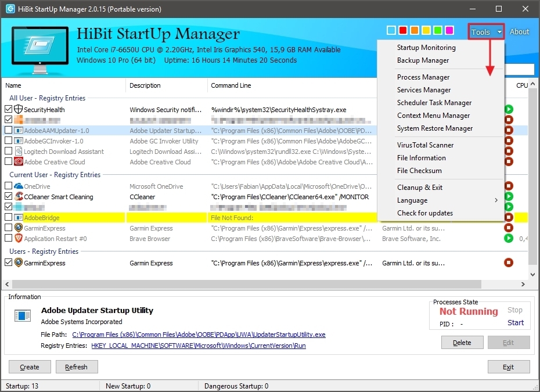Tick the Logitech Download Assistant checkbox

8,151
